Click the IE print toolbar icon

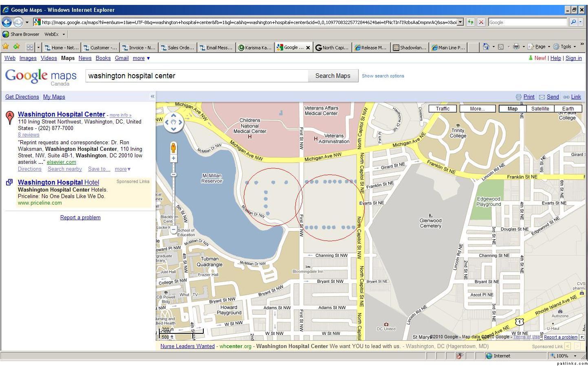[x=516, y=47]
